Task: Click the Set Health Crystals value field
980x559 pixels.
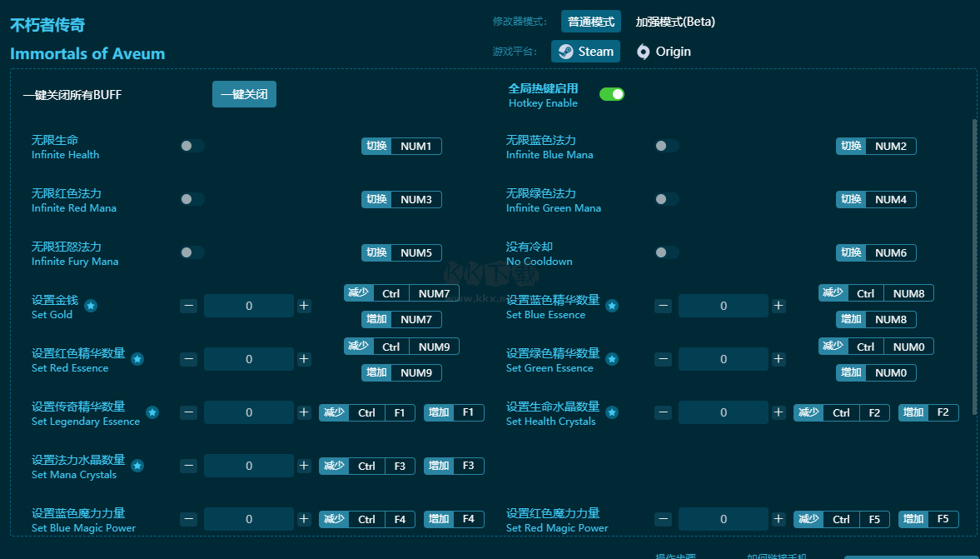Action: [x=723, y=412]
